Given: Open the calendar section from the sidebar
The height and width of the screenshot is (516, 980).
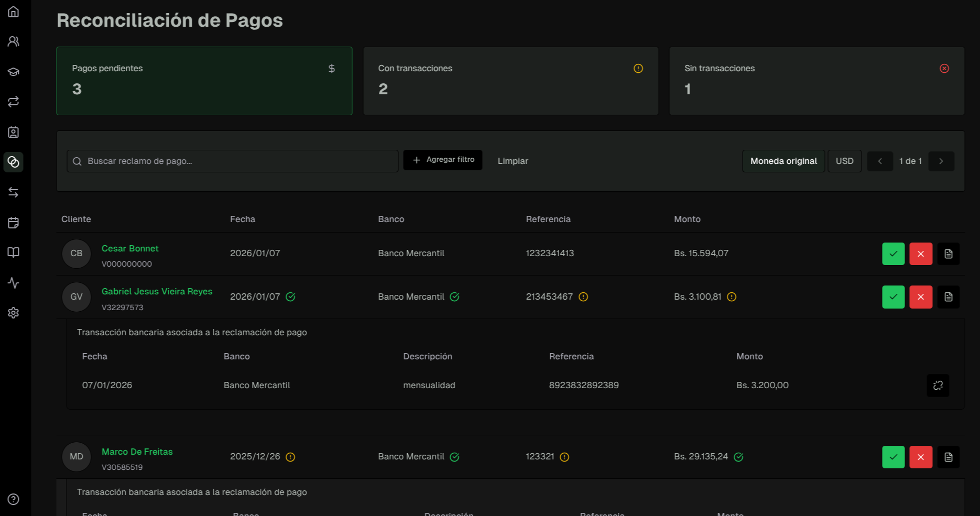Looking at the screenshot, I should pyautogui.click(x=13, y=223).
